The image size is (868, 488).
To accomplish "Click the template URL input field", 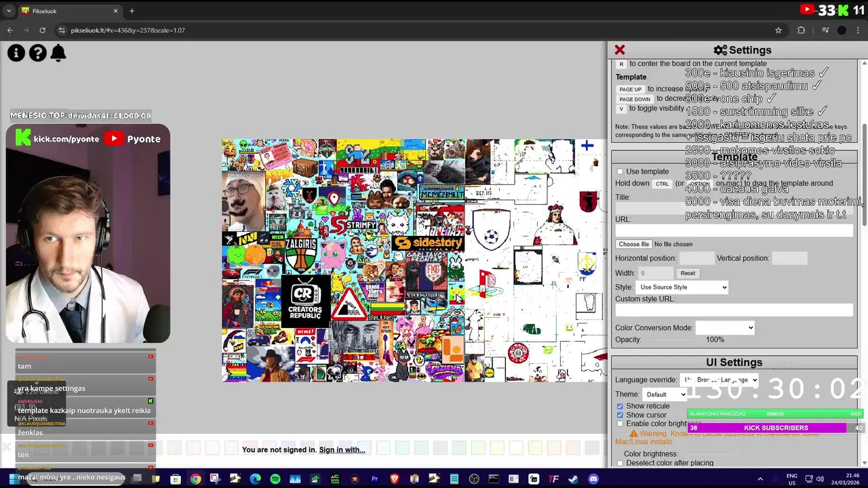I will 734,230.
